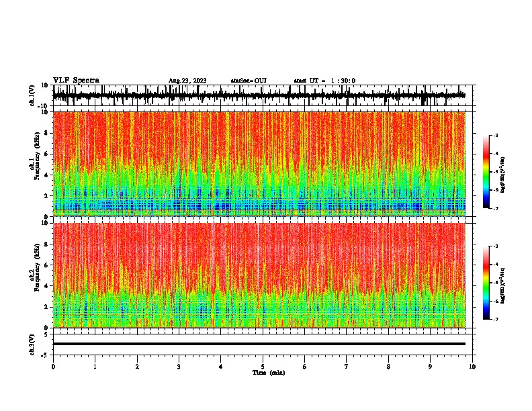Click time axis tick label "6"

(305, 367)
